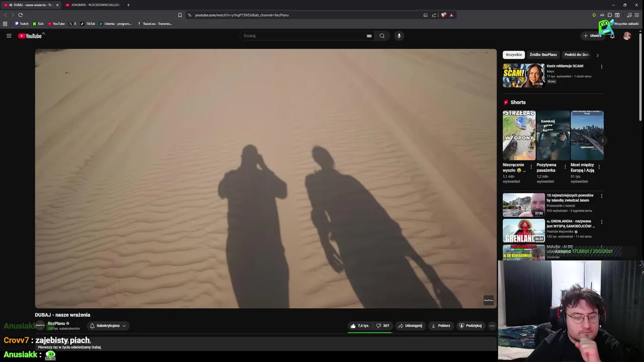Screen dimensions: 644x362
Task: Click the Utwórz create button
Action: tap(592, 36)
